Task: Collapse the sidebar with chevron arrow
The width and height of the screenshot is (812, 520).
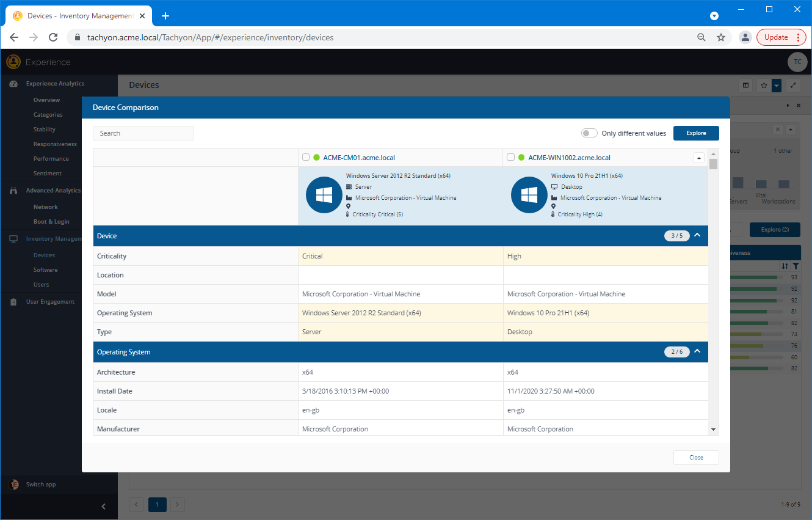Action: tap(103, 506)
